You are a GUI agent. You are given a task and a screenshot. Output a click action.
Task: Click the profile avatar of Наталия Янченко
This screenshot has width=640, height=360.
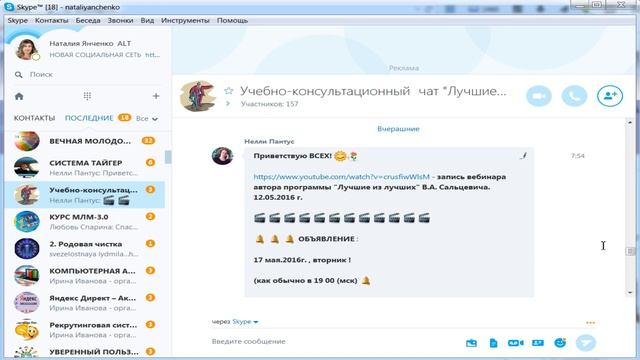[x=27, y=49]
